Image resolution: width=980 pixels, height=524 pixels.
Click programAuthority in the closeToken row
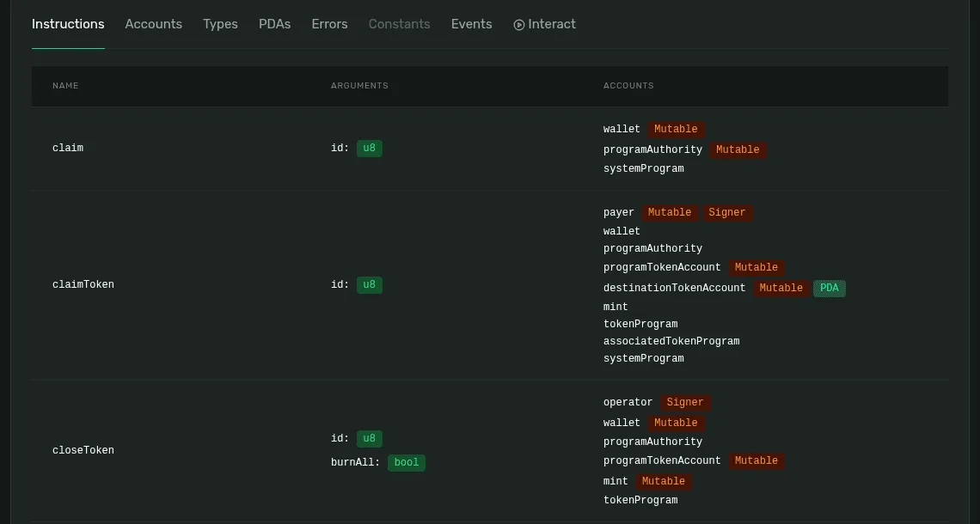pyautogui.click(x=652, y=442)
